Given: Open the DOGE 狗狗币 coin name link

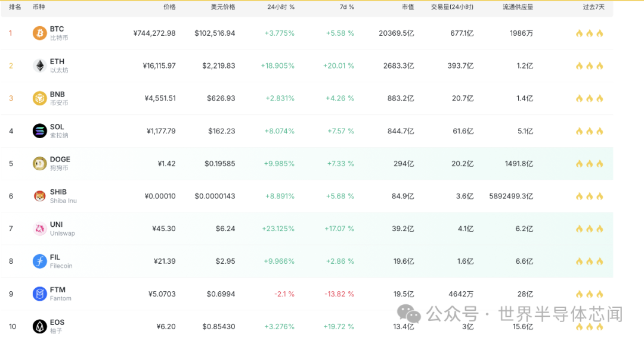Looking at the screenshot, I should pos(60,164).
